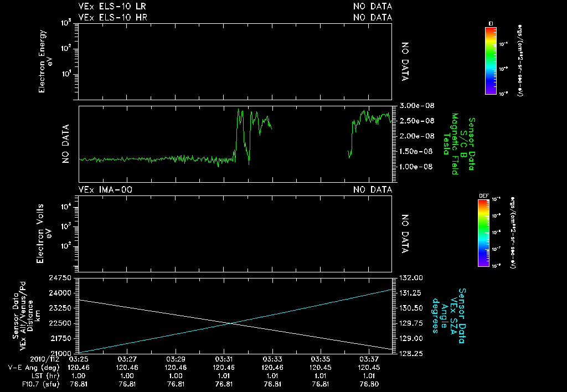Click the 1.50e-08 magnetic field tick label
The width and height of the screenshot is (567, 392).
[416, 151]
